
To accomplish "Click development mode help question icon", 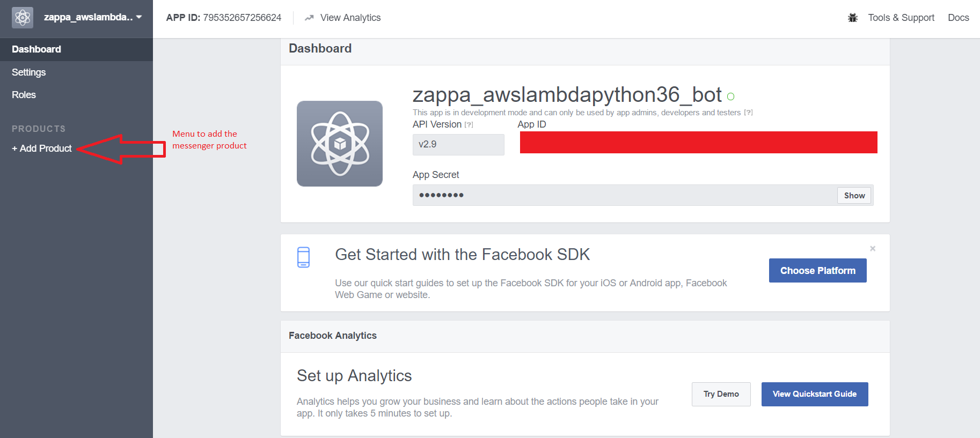I will 748,113.
